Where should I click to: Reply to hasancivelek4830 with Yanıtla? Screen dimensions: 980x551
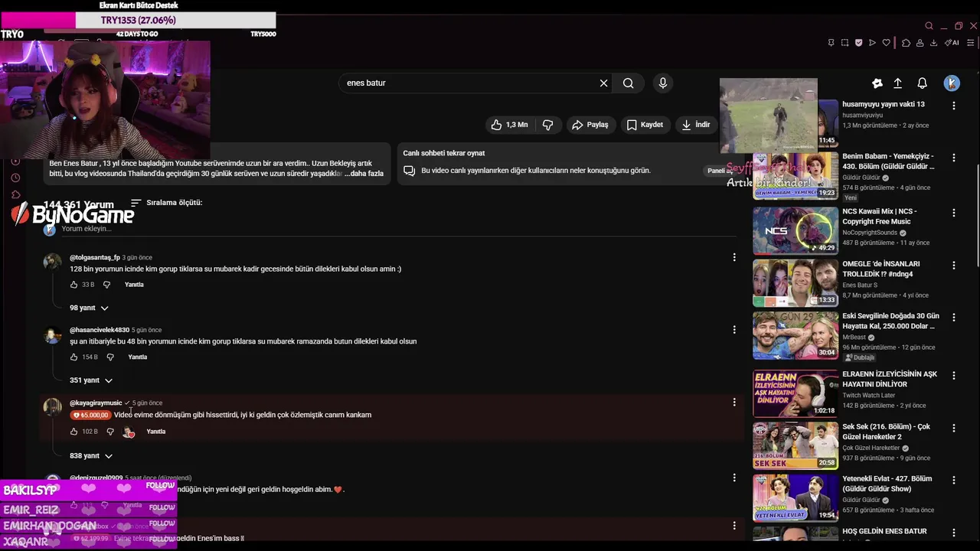coord(138,357)
